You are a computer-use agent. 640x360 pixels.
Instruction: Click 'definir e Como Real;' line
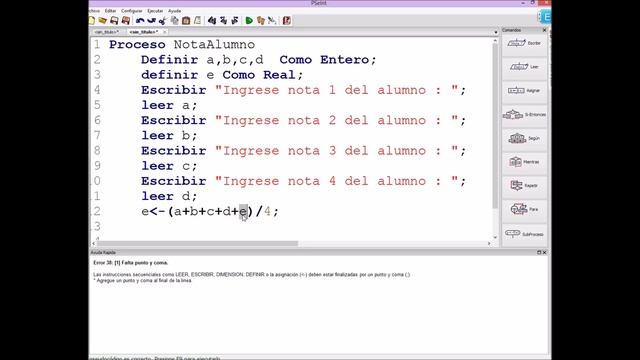[x=222, y=75]
